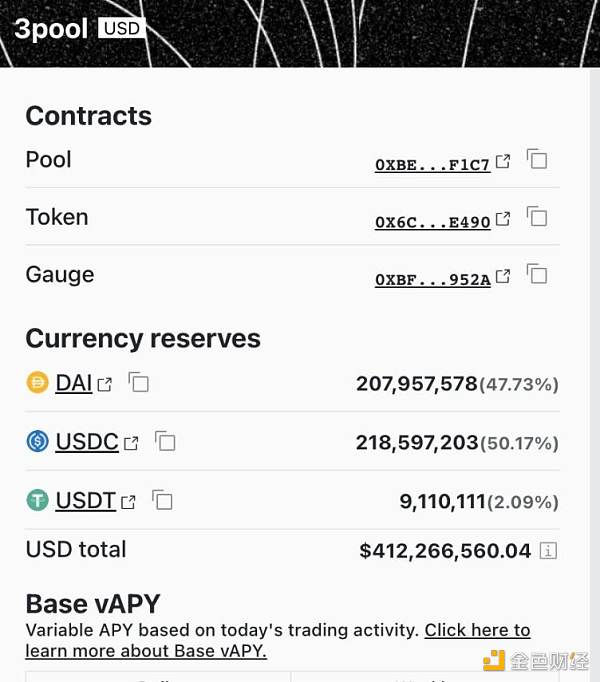
Task: Open the Pool address 0XBE...F1C7 link
Action: [x=432, y=165]
